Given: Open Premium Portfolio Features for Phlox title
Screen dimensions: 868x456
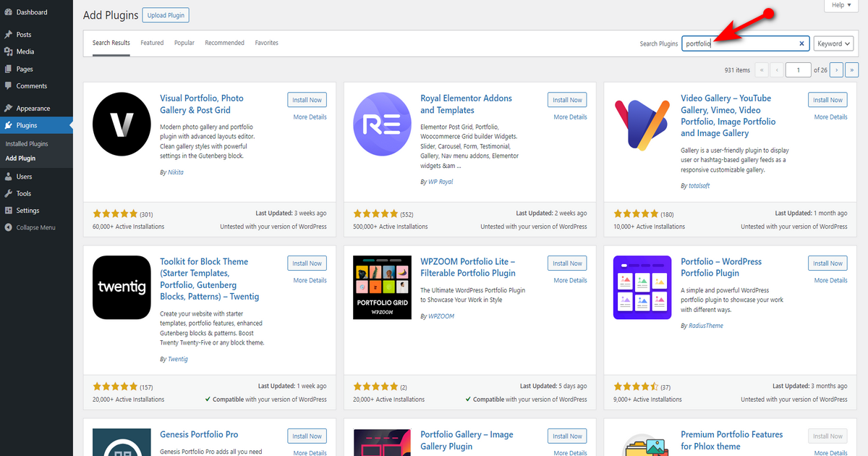Looking at the screenshot, I should [731, 441].
